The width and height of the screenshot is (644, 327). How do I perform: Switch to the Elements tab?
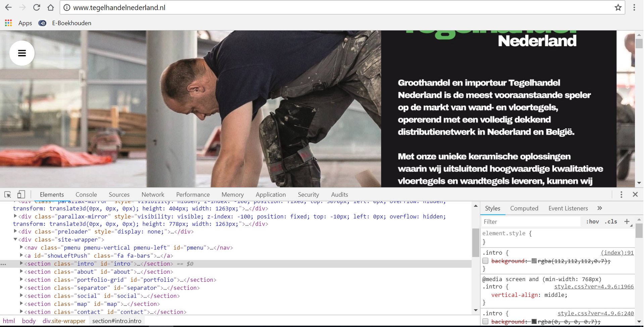click(52, 195)
